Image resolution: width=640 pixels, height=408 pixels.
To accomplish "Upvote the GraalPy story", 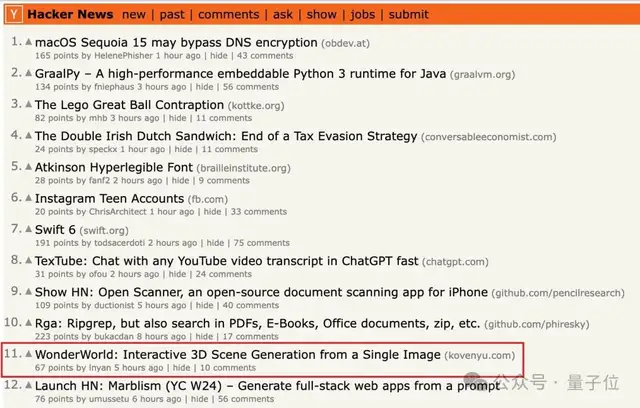I will click(29, 74).
